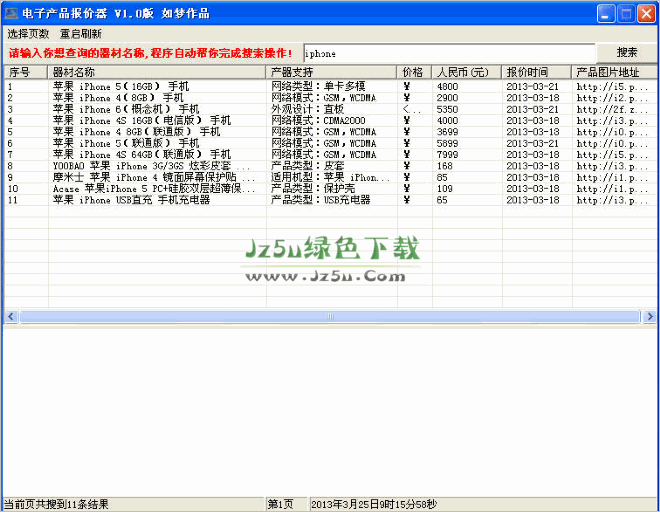Click cell 产品类型:USB充电器

tap(320, 200)
